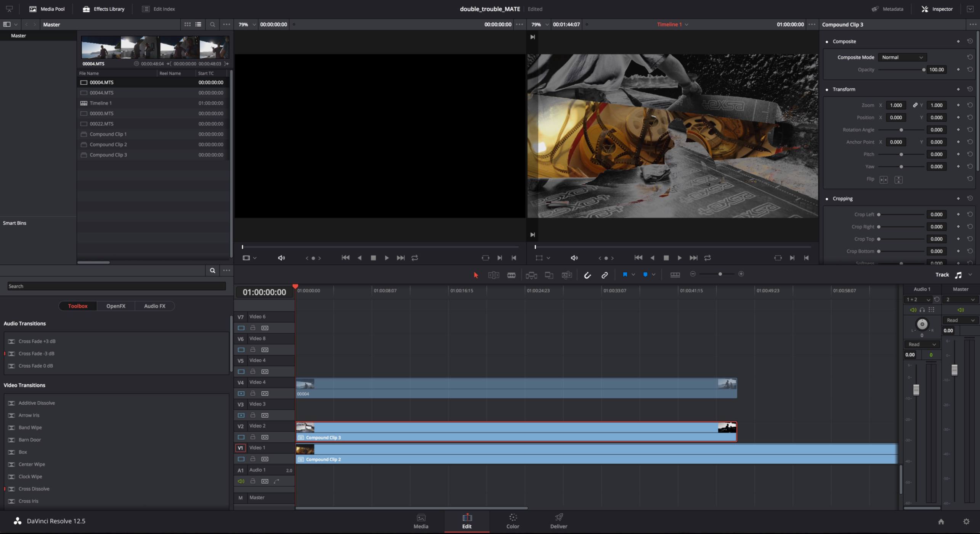Open the Composite Mode Normal dropdown
980x534 pixels.
pyautogui.click(x=902, y=57)
